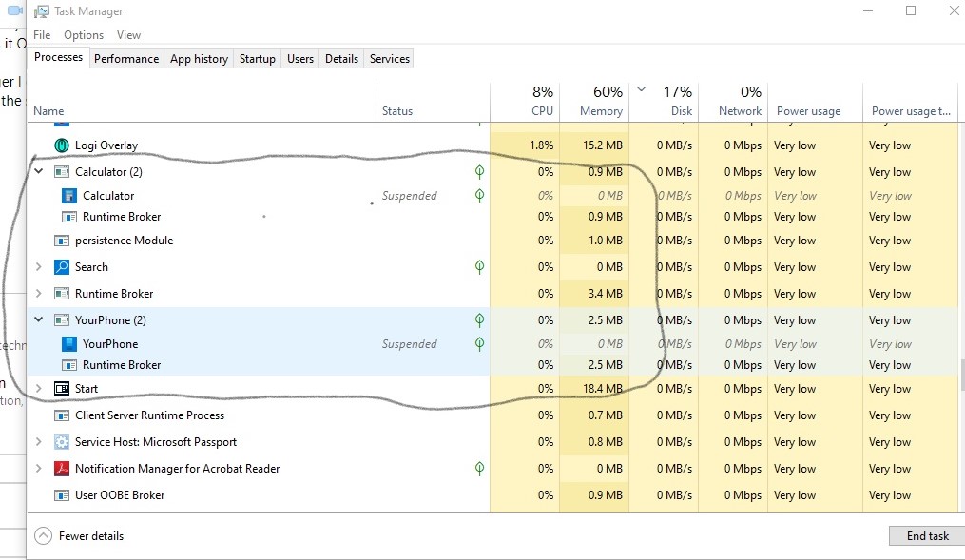
Task: Click the Fewer details collapse arrow
Action: coord(43,536)
